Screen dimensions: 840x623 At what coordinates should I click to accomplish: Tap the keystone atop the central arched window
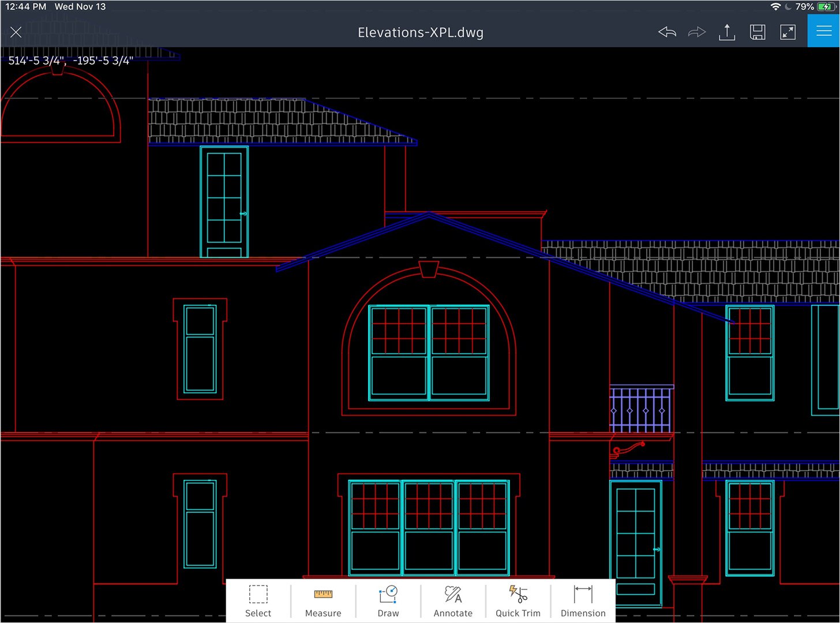tap(429, 269)
